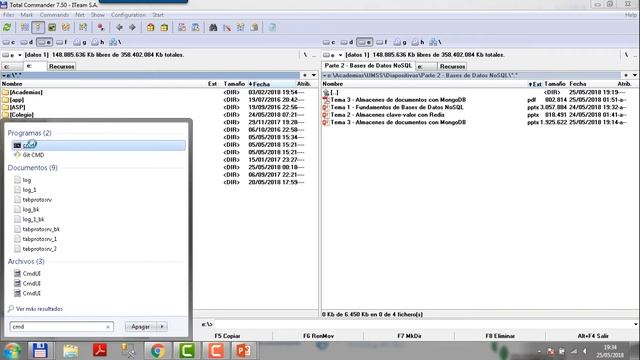
Task: Select drive g in the right drive bar
Action: click(400, 42)
